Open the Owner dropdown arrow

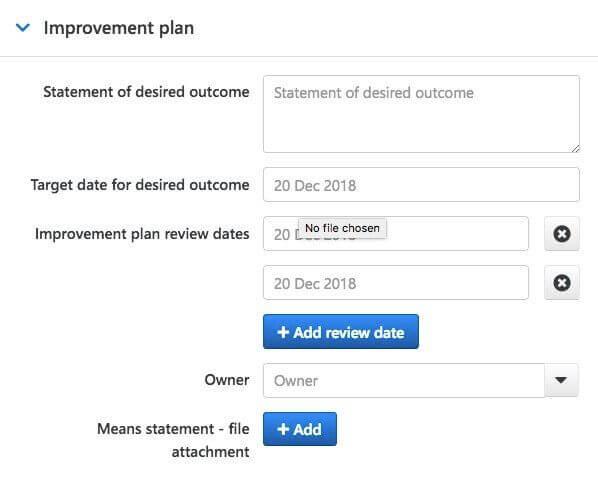point(561,380)
